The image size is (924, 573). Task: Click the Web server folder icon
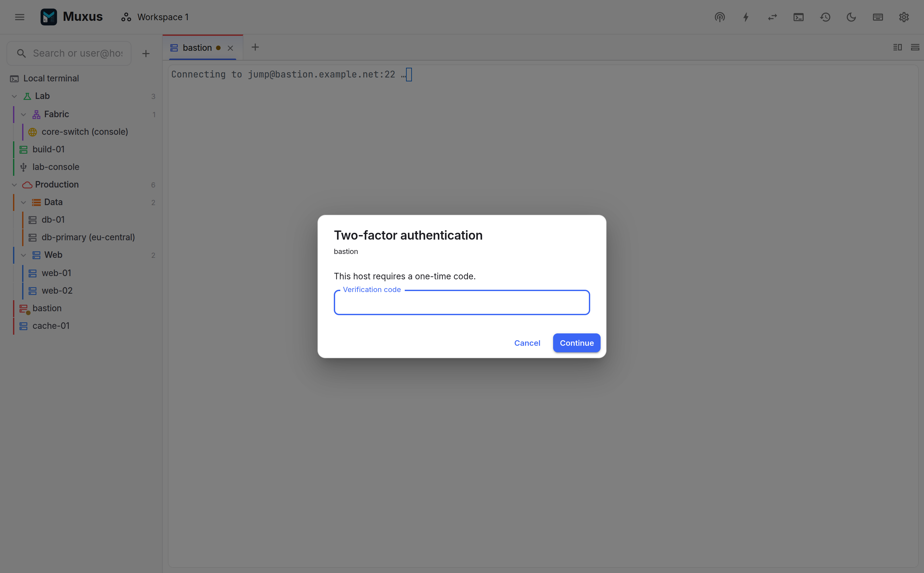(36, 255)
